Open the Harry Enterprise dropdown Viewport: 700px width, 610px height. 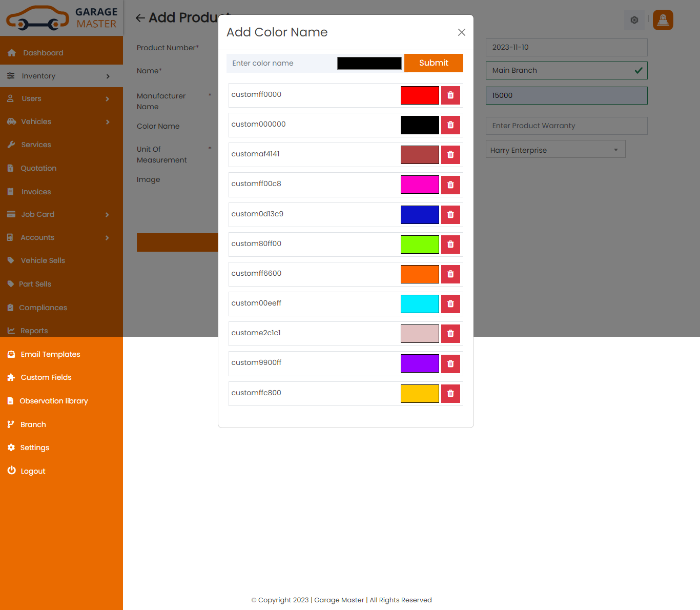[555, 150]
